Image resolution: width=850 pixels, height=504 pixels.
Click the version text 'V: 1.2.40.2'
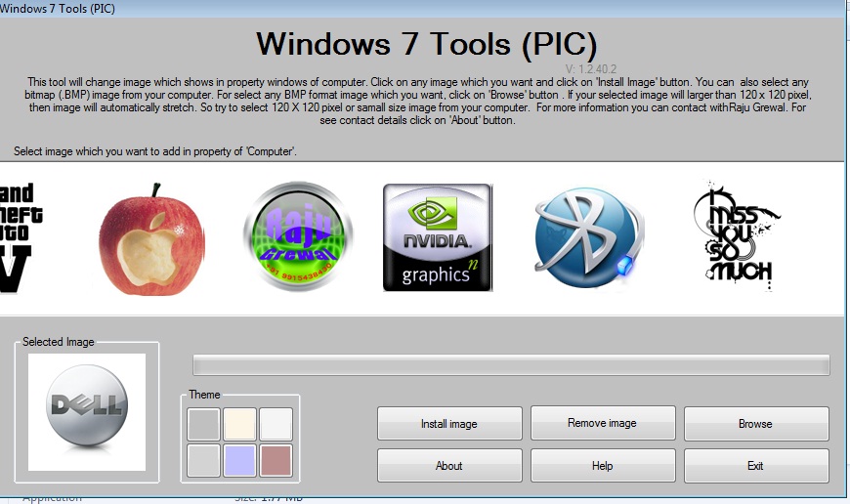591,69
